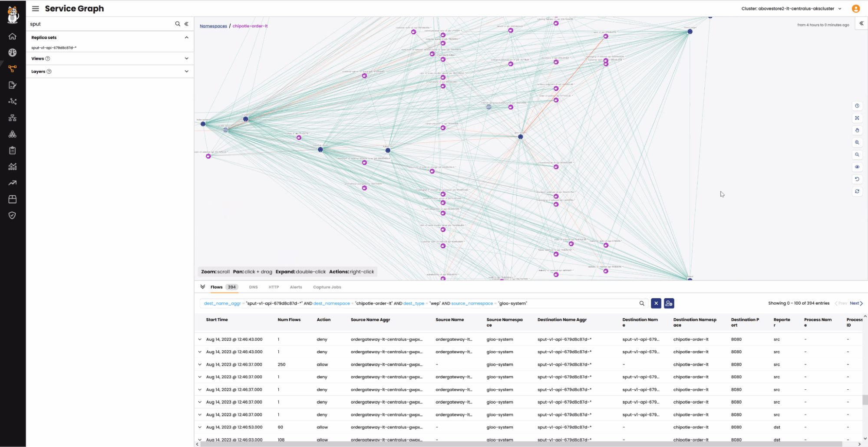This screenshot has width=868, height=447.
Task: Expand the right-side details panel chevrons
Action: click(861, 23)
